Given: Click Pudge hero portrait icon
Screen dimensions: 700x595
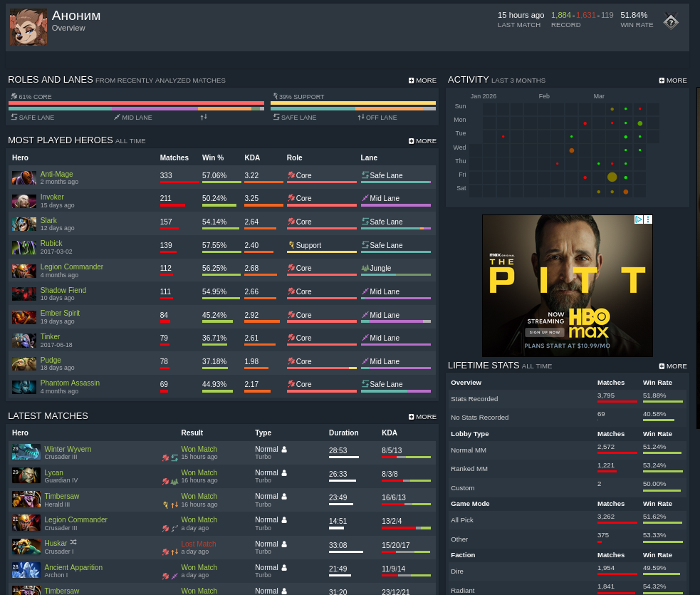Looking at the screenshot, I should click(24, 363).
